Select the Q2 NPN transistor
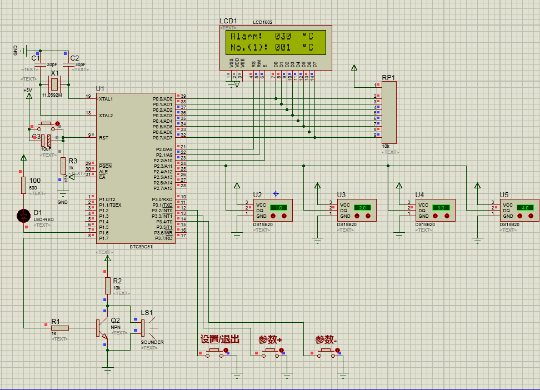540x390 pixels. pos(103,328)
